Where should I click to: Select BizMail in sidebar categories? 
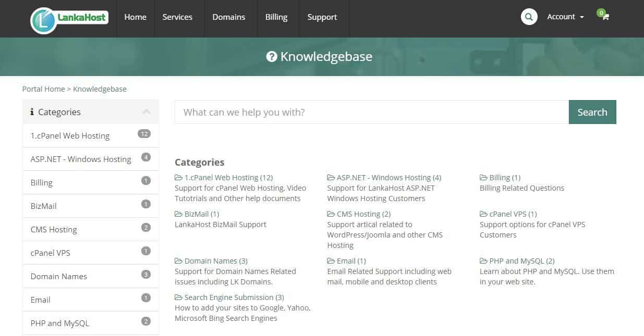[x=91, y=206]
